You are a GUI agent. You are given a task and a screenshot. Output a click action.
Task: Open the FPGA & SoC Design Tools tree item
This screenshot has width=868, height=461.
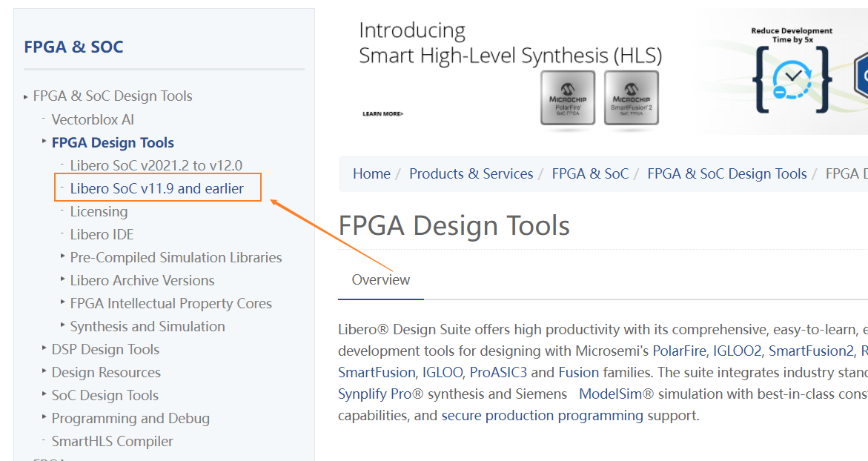(x=113, y=96)
